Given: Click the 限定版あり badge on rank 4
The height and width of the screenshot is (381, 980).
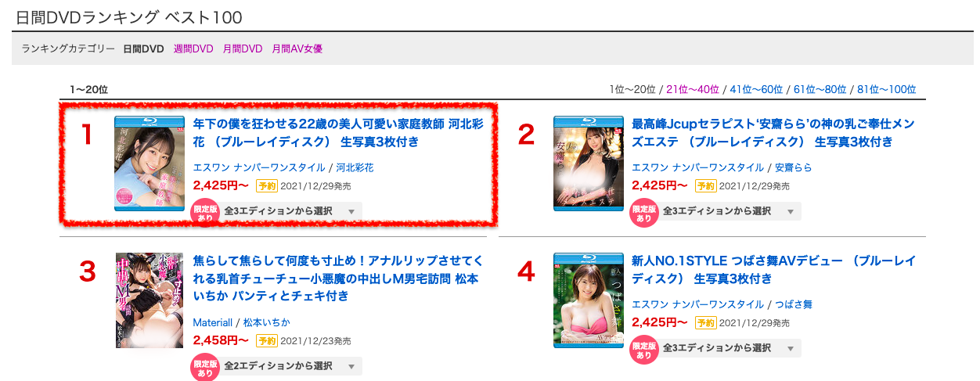Looking at the screenshot, I should (644, 350).
